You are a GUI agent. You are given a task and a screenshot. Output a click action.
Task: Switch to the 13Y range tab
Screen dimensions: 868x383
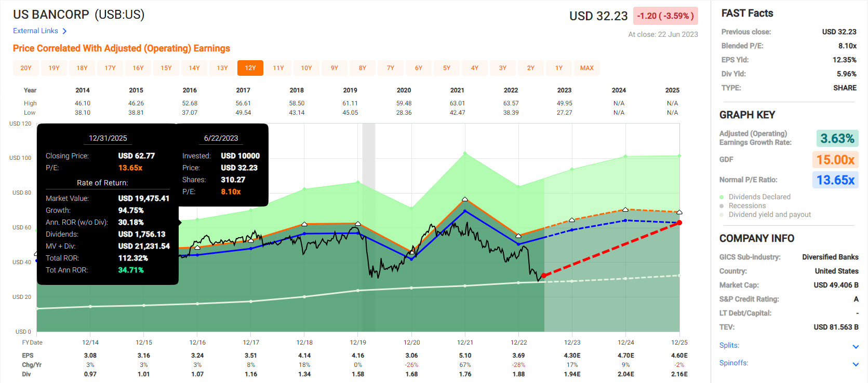(x=222, y=68)
